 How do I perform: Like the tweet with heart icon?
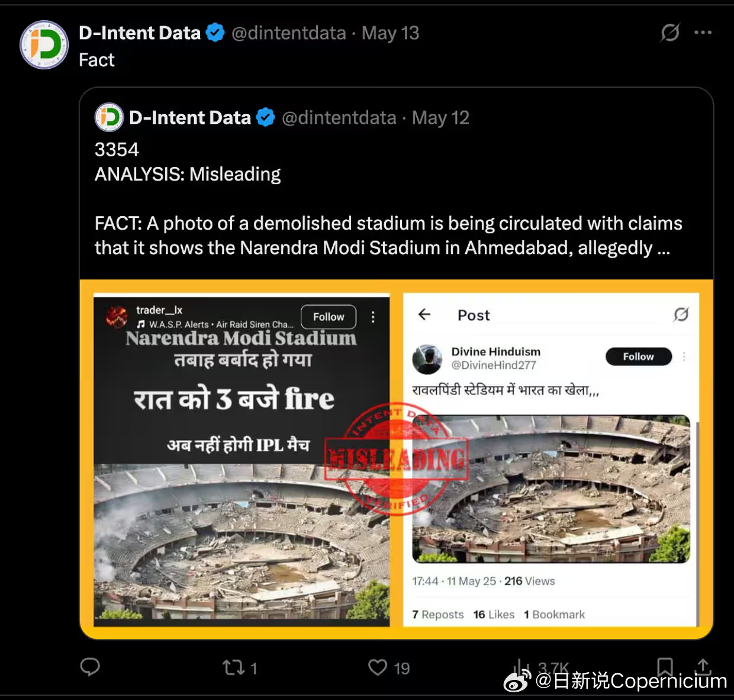pos(378,667)
